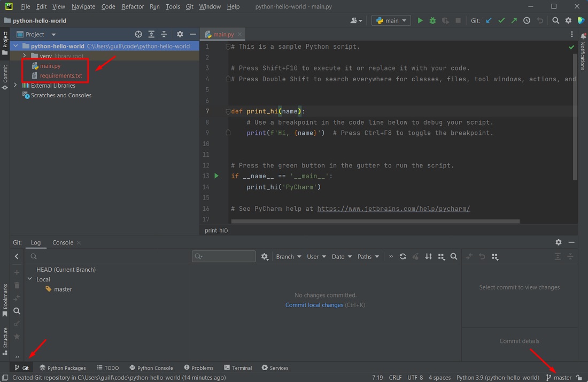588x382 pixels.
Task: Open the Project tool window settings gear
Action: click(180, 34)
